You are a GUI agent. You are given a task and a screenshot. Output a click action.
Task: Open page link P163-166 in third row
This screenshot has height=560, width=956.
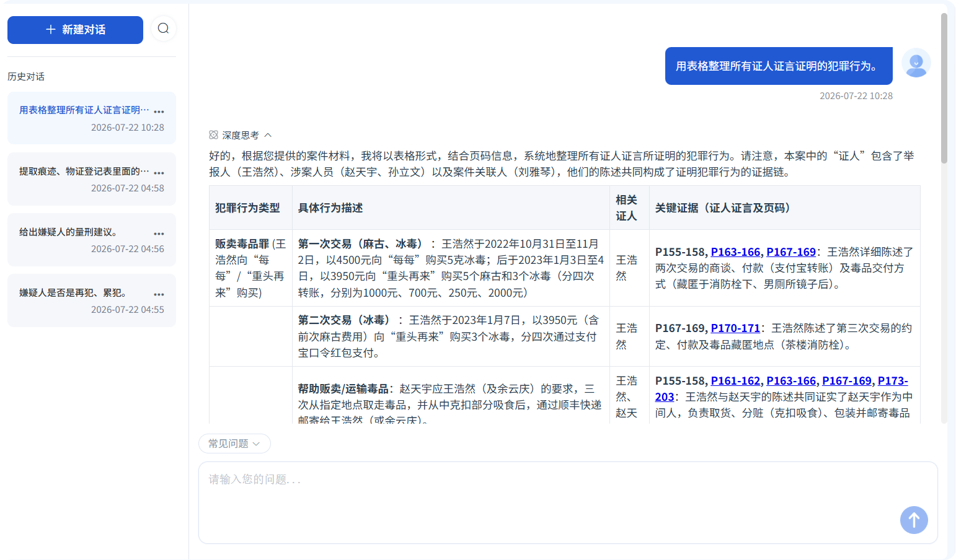(791, 381)
